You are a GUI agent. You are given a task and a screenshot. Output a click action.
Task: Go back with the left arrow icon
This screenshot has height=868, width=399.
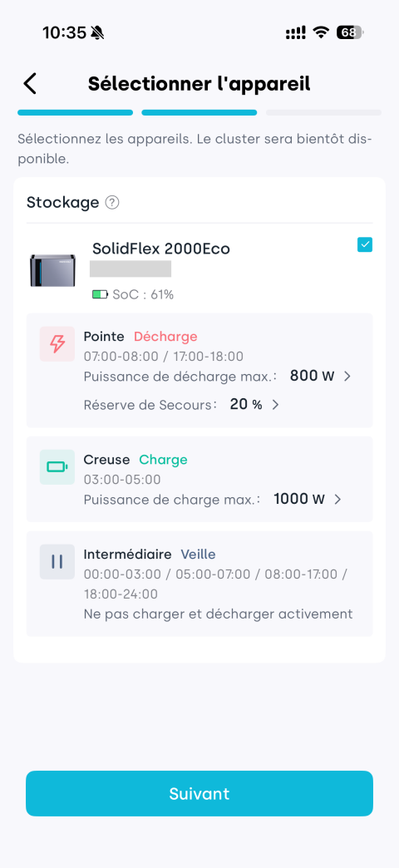(29, 84)
